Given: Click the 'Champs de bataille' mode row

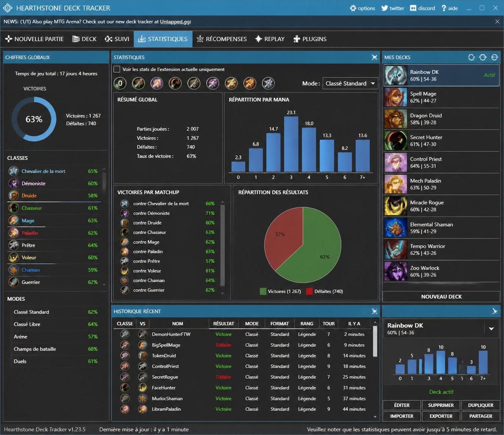Looking at the screenshot, I should click(56, 349).
